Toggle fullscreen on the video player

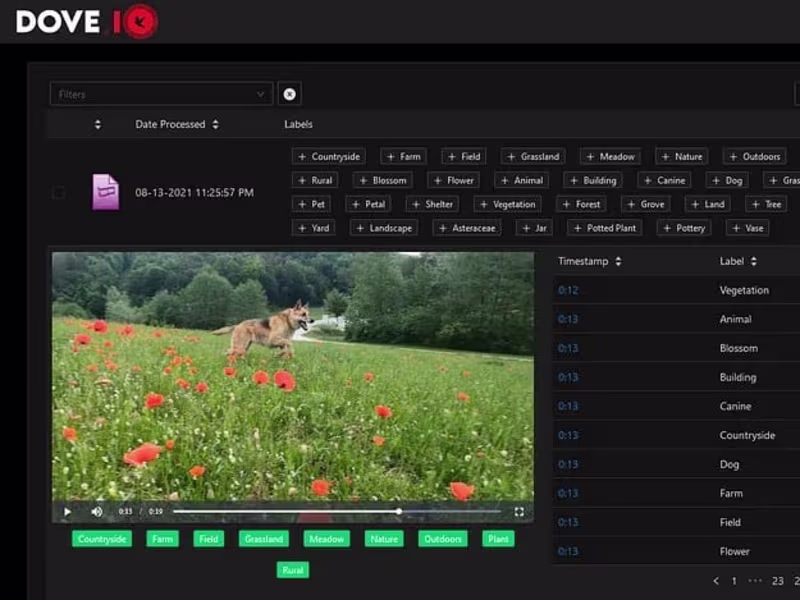521,511
